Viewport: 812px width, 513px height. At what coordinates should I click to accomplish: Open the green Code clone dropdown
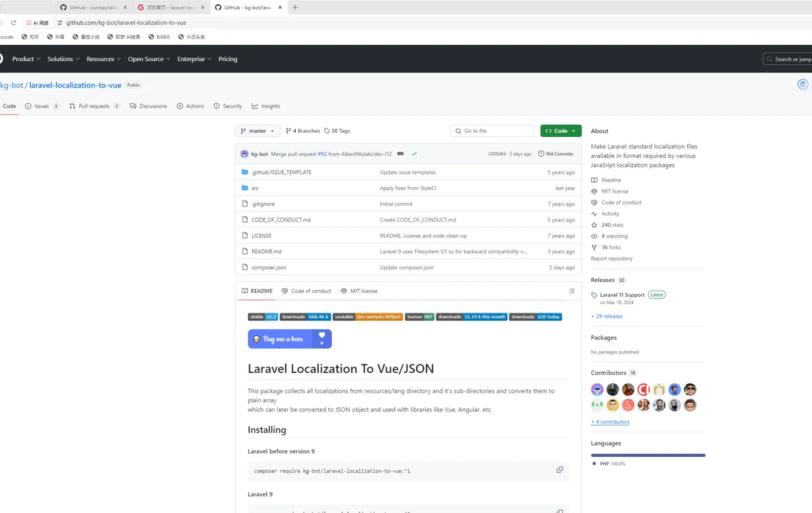click(x=561, y=131)
